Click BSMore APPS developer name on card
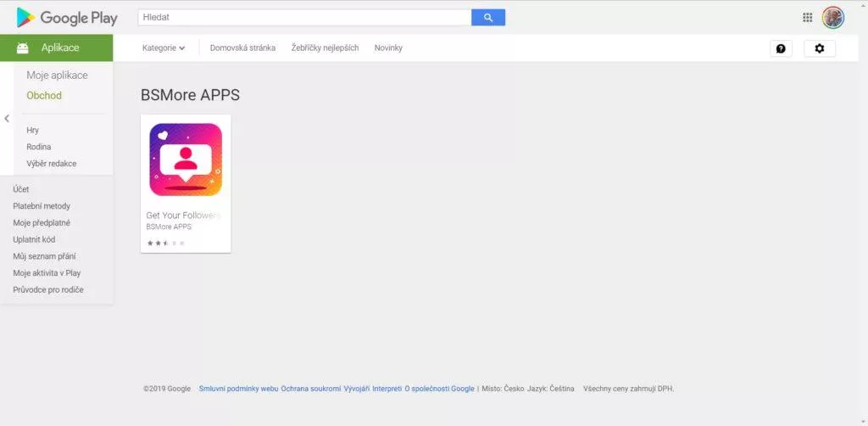 (169, 227)
